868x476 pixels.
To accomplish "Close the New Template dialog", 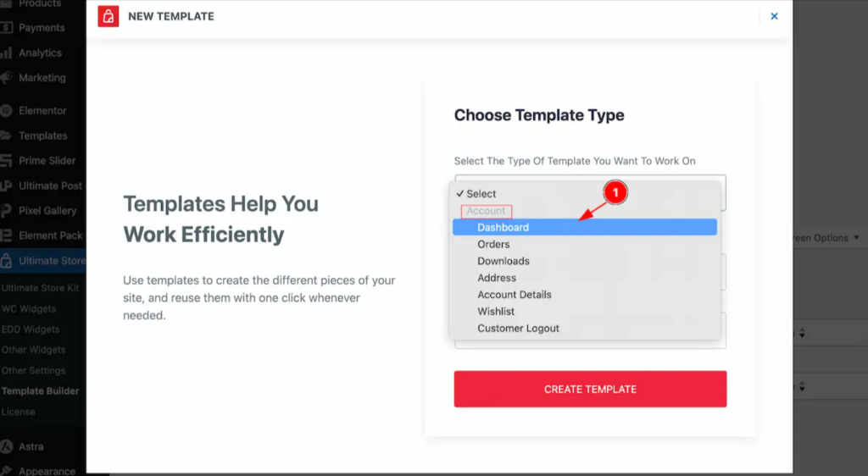I will (x=774, y=17).
